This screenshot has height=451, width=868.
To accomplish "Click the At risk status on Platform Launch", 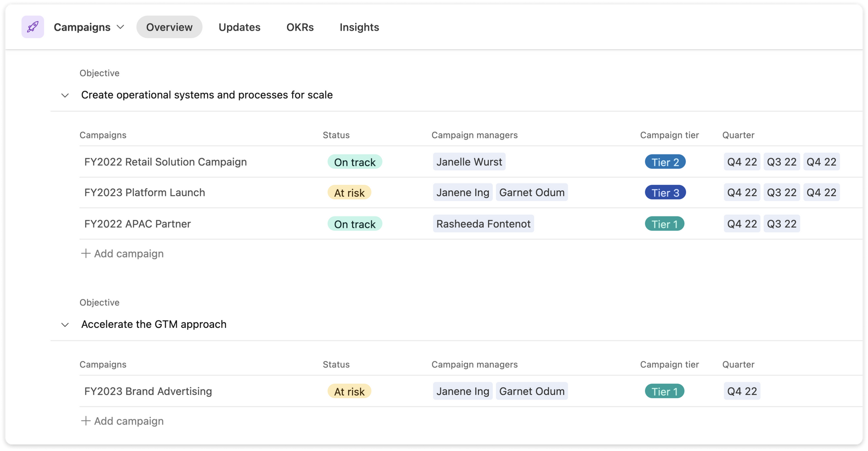I will [x=349, y=193].
